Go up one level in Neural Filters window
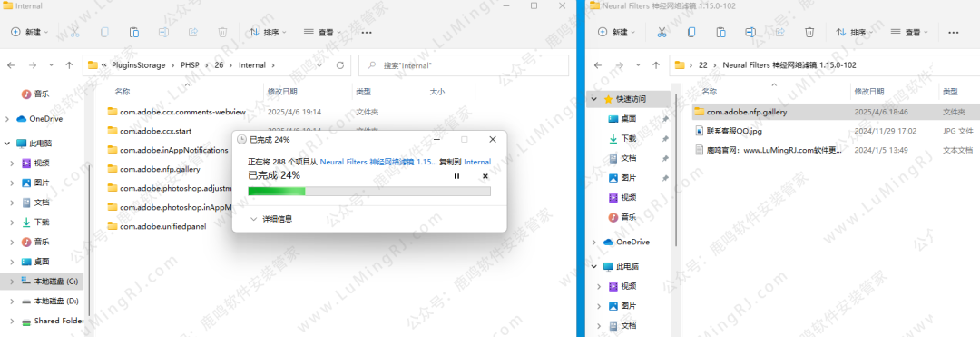Viewport: 980px width, 337px height. click(x=656, y=65)
